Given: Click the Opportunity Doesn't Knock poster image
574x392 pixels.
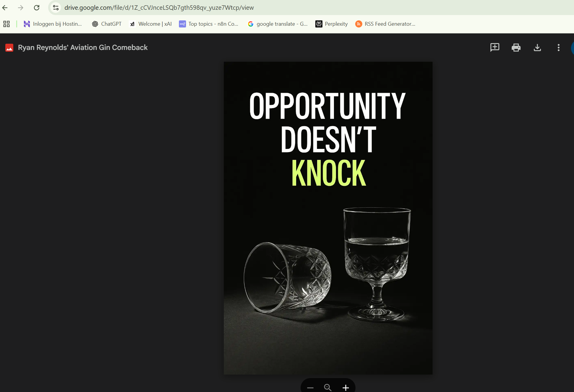Looking at the screenshot, I should point(328,218).
